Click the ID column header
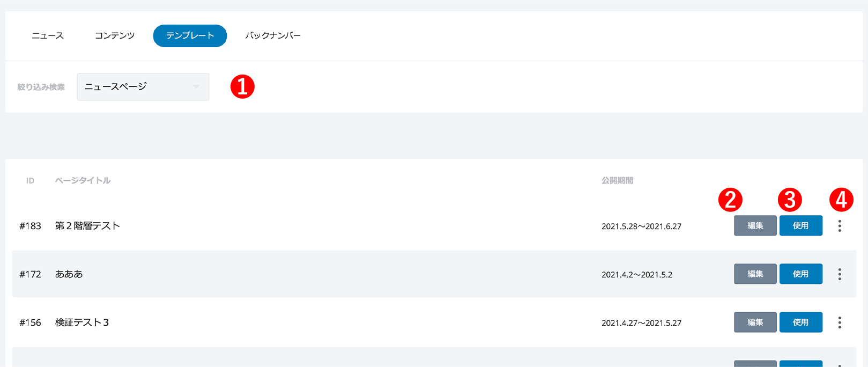Screen dimensions: 868x367 tap(30, 181)
